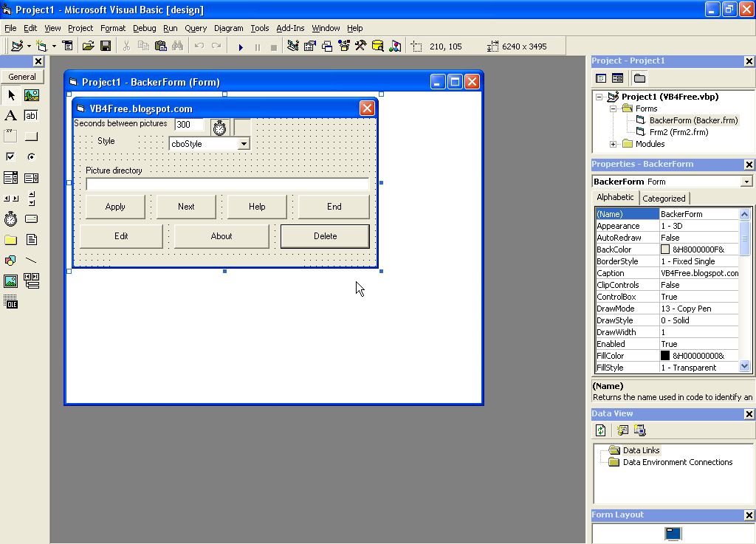Open the Menu Editor from toolbar
This screenshot has width=756, height=544.
(68, 46)
